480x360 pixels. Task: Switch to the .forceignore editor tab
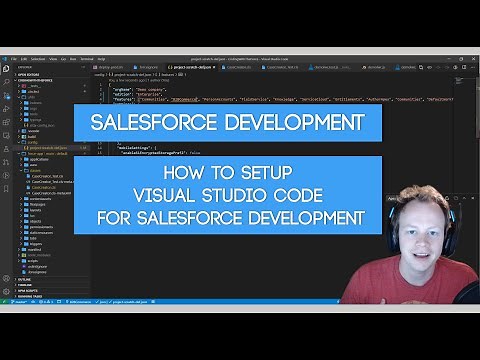146,67
